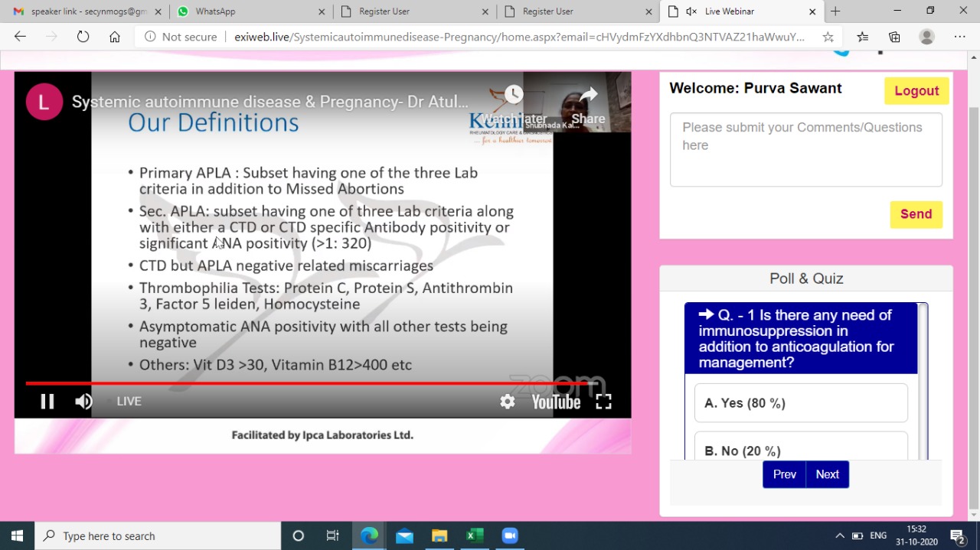Image resolution: width=980 pixels, height=550 pixels.
Task: Go to Next poll question
Action: 827,474
